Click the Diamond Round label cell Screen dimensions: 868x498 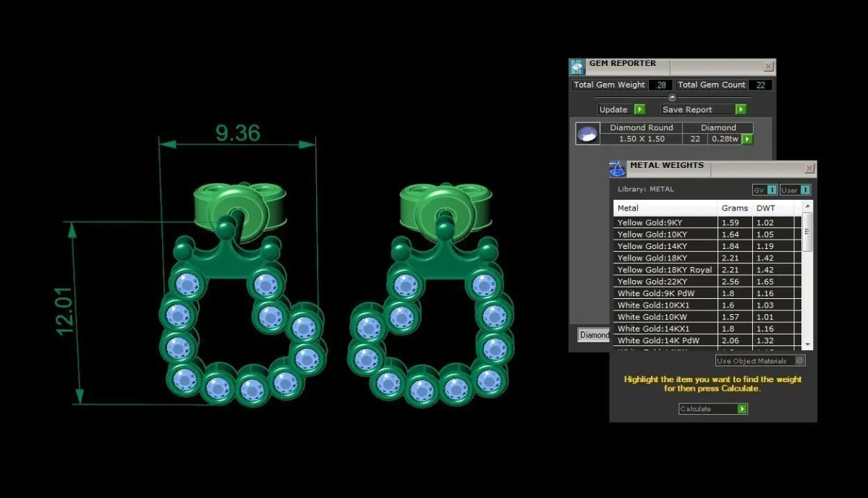coord(642,128)
